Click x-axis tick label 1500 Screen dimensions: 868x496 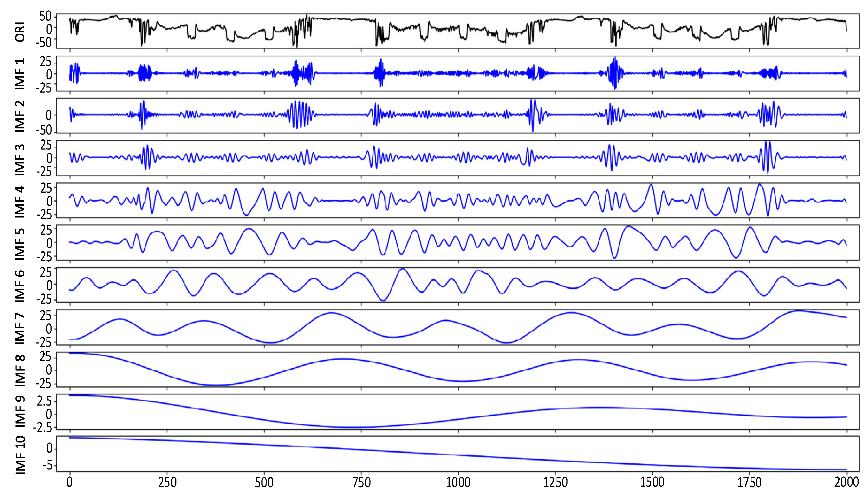pos(652,482)
